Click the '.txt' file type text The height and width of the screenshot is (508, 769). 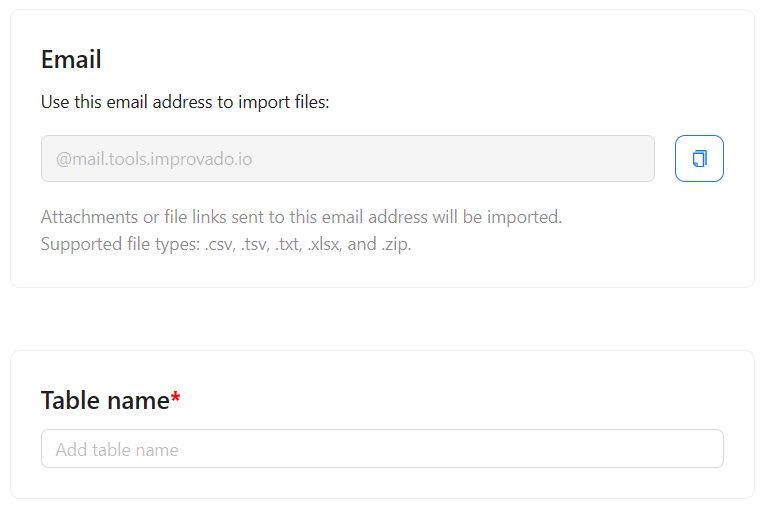coord(288,244)
